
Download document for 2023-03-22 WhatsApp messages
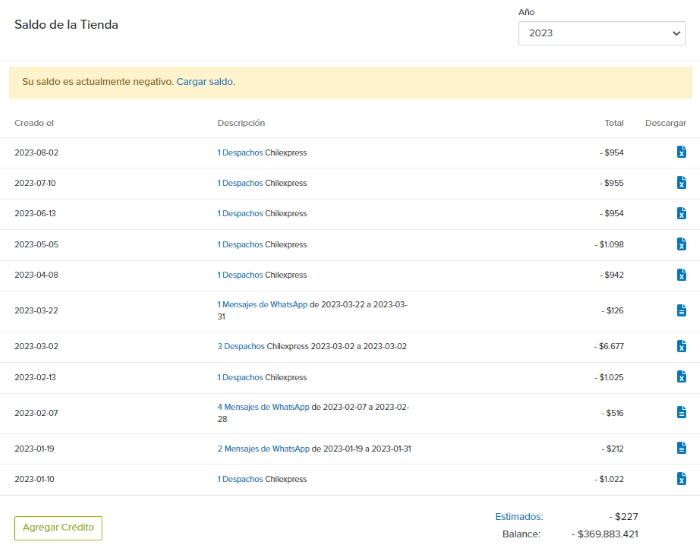(681, 311)
